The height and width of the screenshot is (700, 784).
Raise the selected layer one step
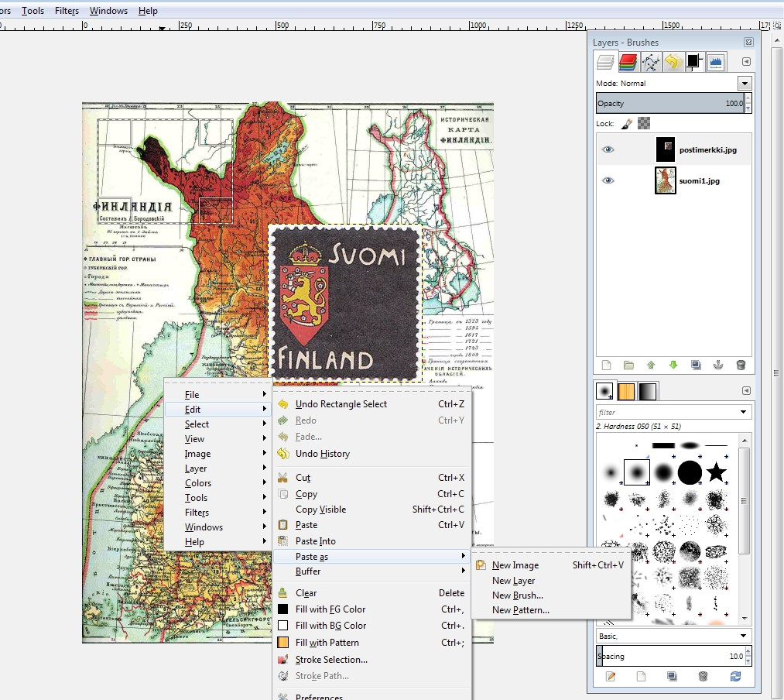click(651, 365)
